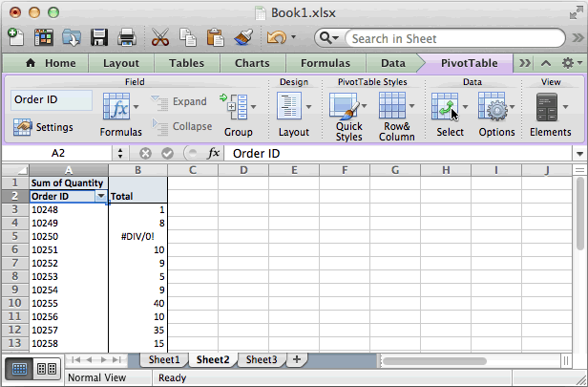Screen dimensions: 588x387
Task: Collapse the ribbon with the caret
Action: click(x=546, y=63)
